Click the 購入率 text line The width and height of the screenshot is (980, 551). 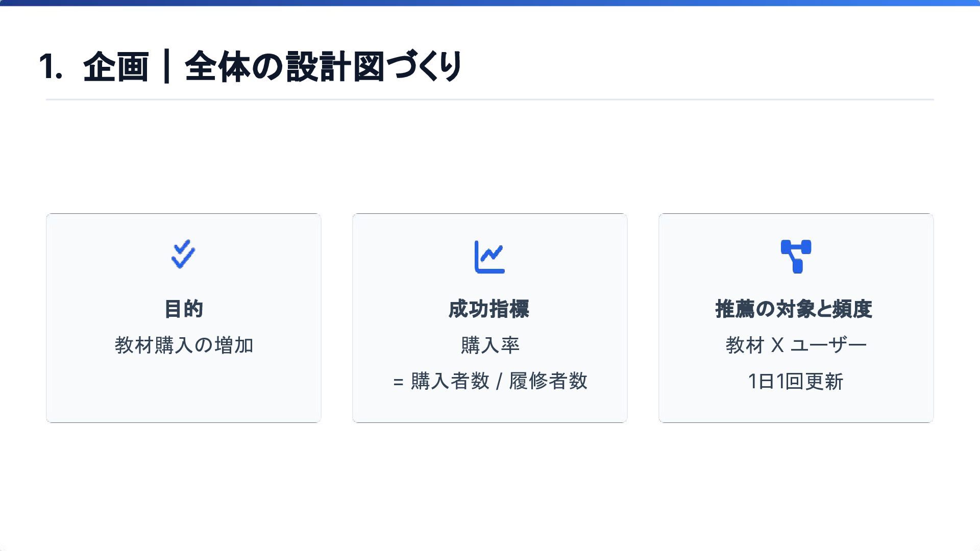pos(490,345)
